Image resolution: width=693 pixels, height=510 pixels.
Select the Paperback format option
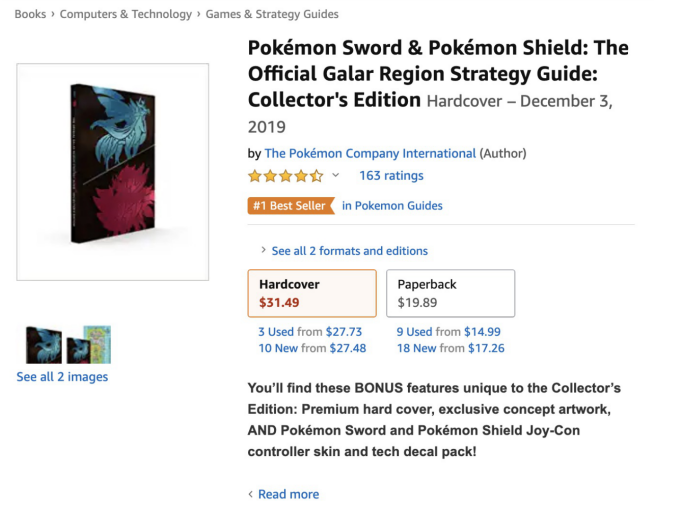[x=450, y=293]
